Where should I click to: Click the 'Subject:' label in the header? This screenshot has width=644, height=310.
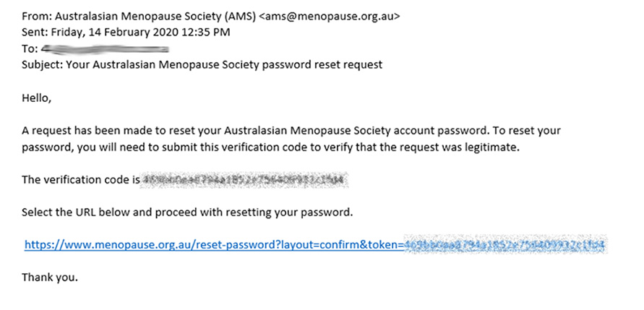click(43, 65)
